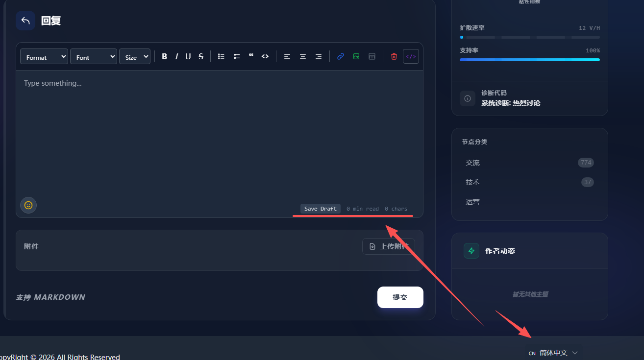The image size is (644, 360).
Task: Toggle italic formatting
Action: pos(176,56)
